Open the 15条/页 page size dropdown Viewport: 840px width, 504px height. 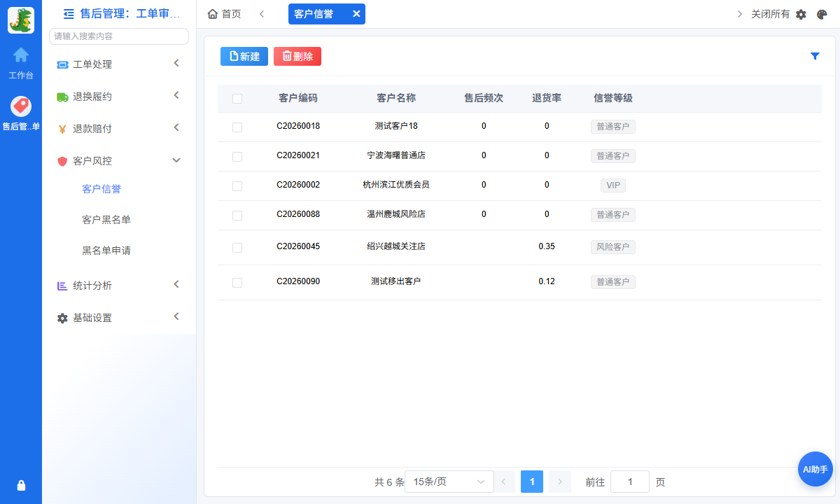(449, 482)
